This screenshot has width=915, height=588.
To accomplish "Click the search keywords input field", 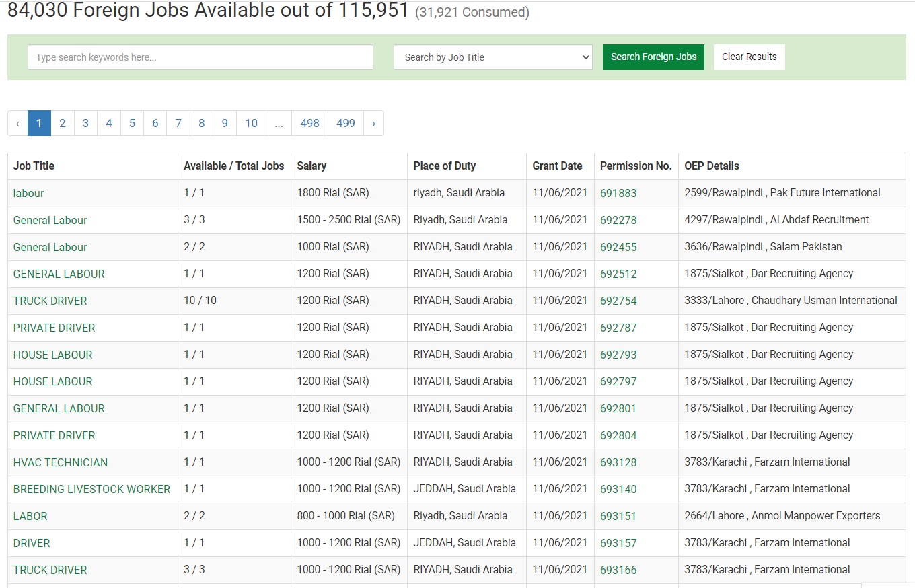I will (200, 57).
